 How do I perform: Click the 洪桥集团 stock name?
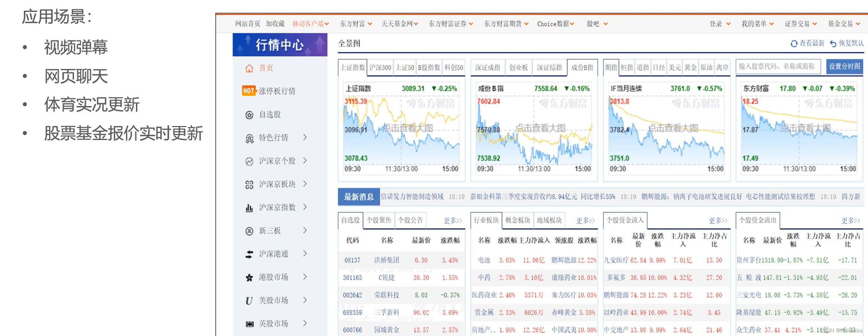coord(387,260)
